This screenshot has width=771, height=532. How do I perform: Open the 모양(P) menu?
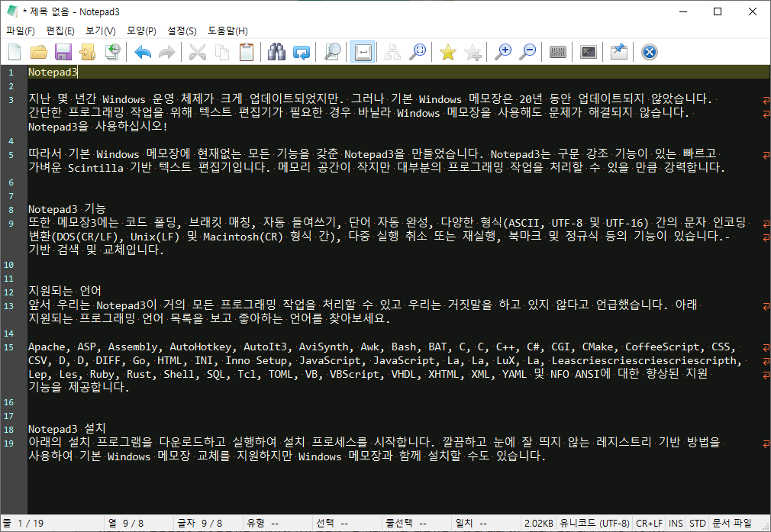click(x=141, y=31)
